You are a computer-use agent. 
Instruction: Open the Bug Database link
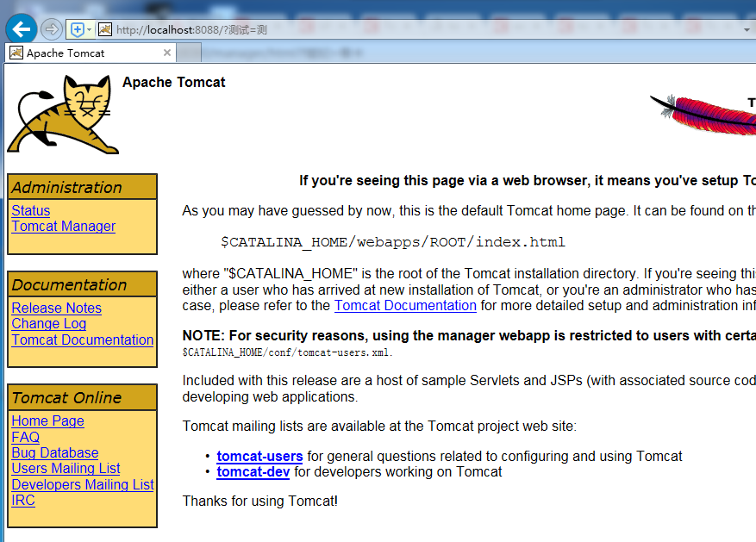(x=55, y=453)
